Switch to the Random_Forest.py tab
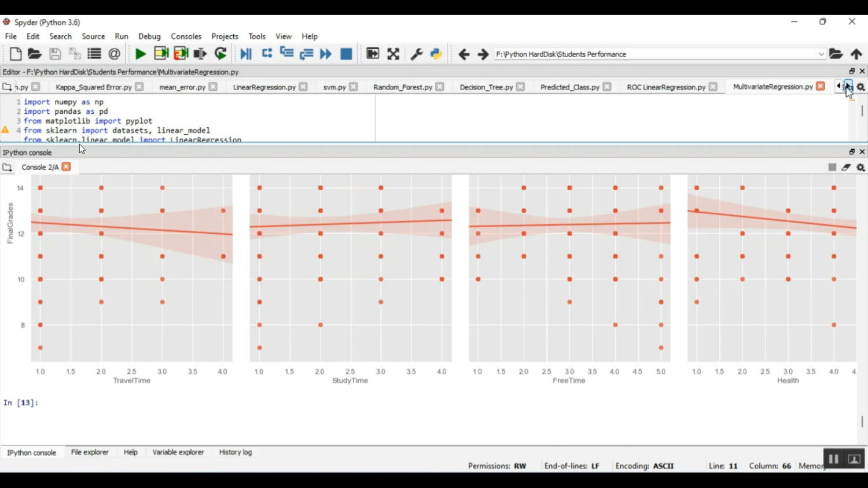 [x=402, y=87]
